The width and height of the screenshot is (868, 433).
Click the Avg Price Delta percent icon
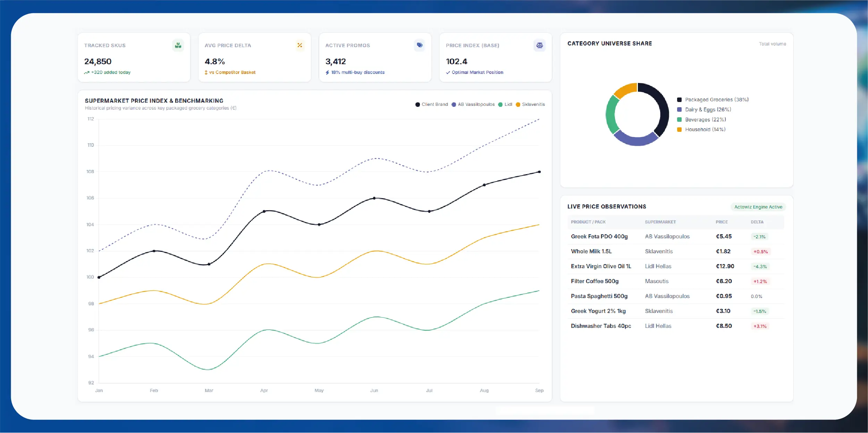point(300,45)
